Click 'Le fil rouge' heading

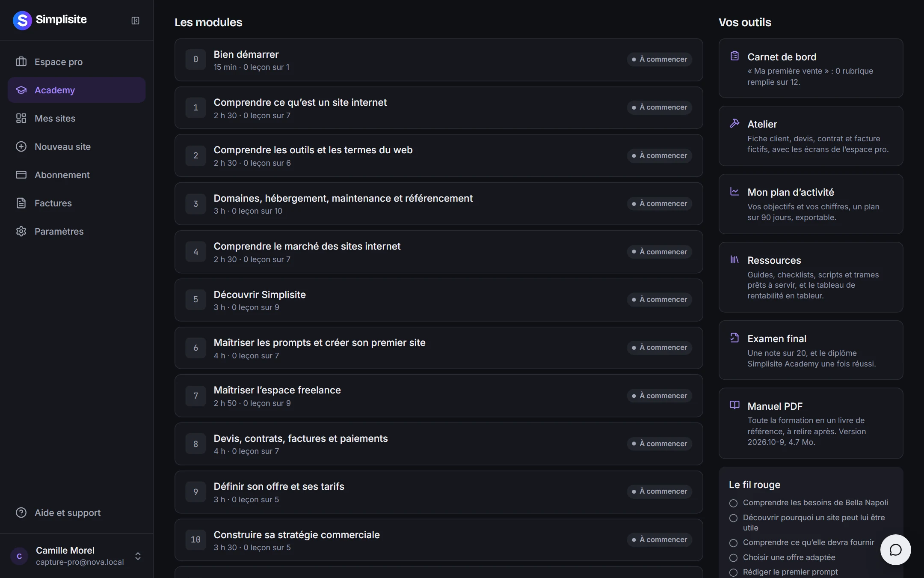pyautogui.click(x=755, y=485)
